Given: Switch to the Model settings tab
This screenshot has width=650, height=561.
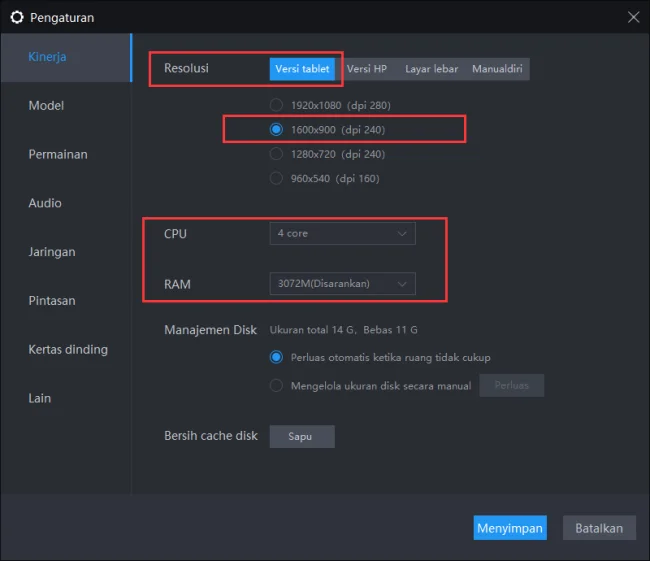Looking at the screenshot, I should (x=66, y=106).
